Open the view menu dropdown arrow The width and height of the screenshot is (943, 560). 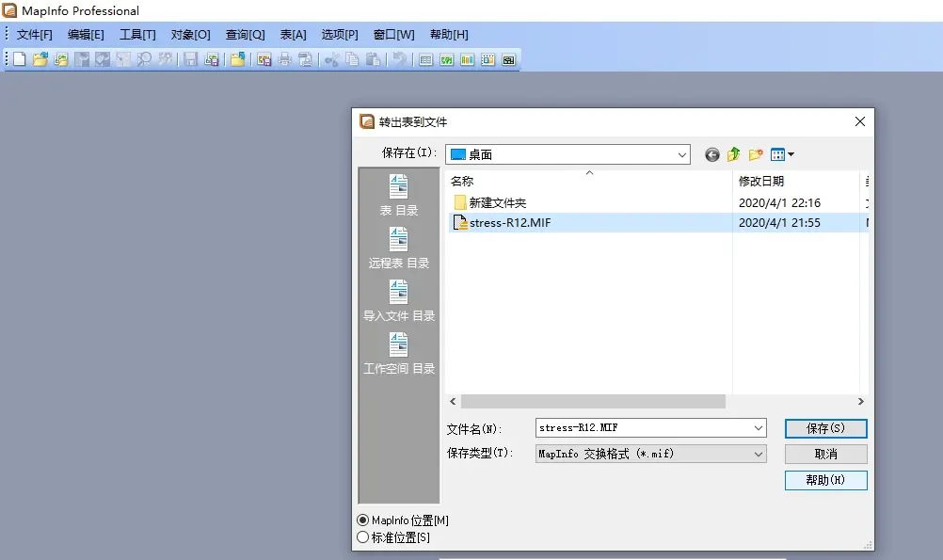click(x=791, y=154)
